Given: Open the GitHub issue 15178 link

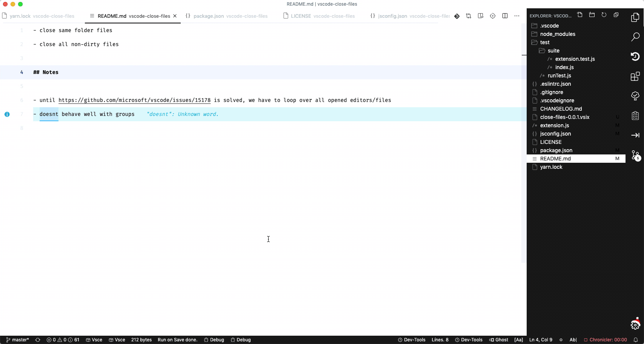Looking at the screenshot, I should click(x=134, y=100).
